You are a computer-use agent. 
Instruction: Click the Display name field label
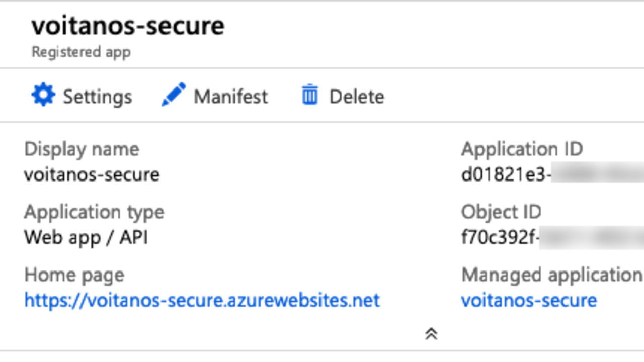(x=82, y=149)
